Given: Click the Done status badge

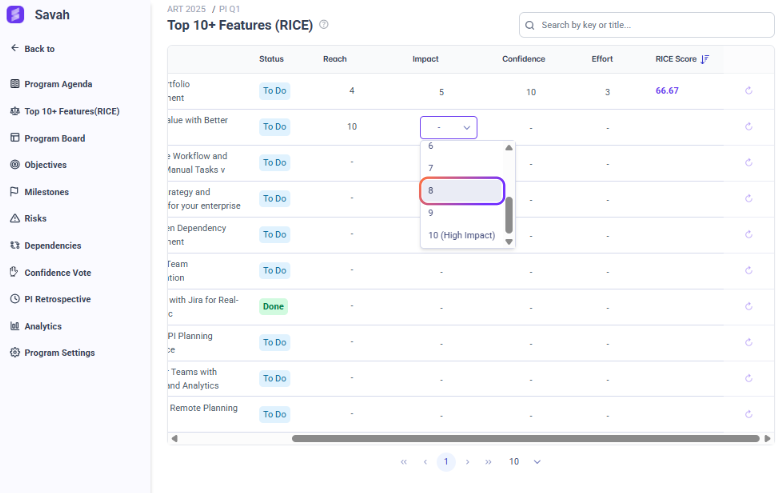Looking at the screenshot, I should point(273,306).
